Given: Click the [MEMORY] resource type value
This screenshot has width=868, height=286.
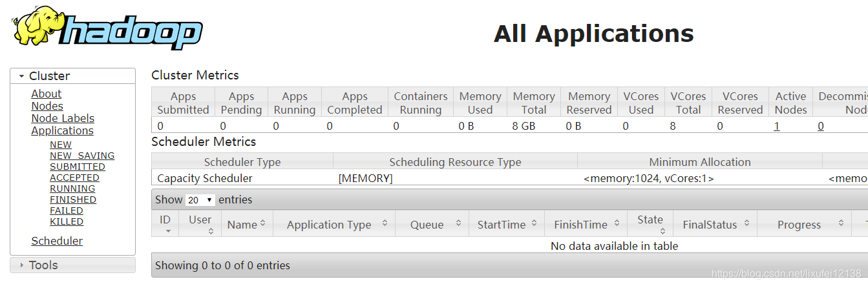Looking at the screenshot, I should (365, 178).
